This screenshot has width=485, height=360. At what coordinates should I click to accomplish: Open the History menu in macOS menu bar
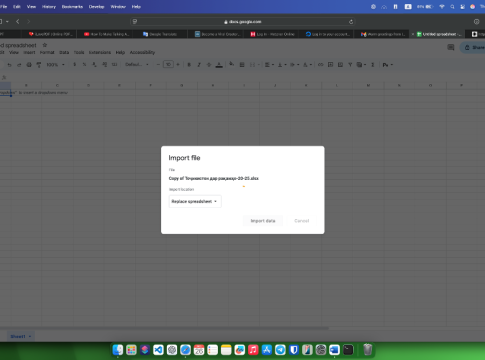[49, 7]
